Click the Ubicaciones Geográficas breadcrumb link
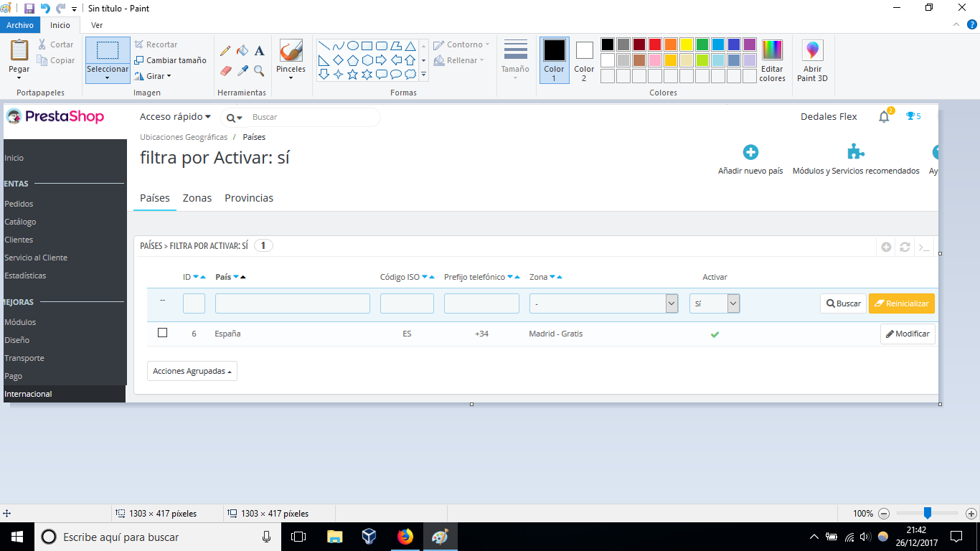This screenshot has width=980, height=551. click(x=184, y=137)
